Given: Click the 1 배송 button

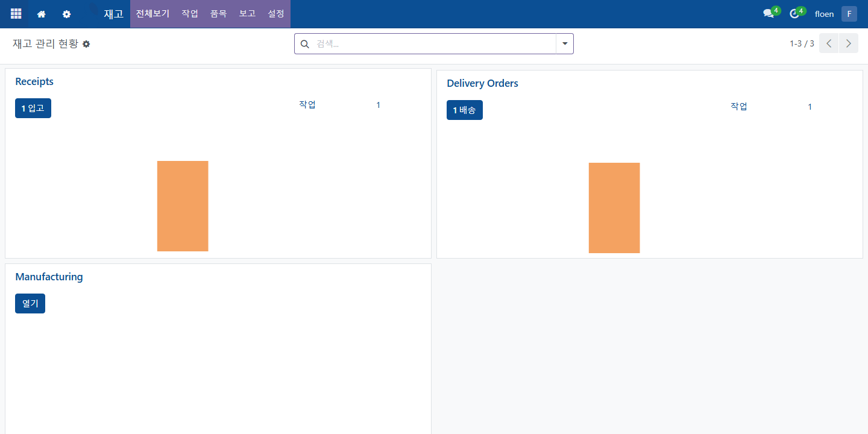Looking at the screenshot, I should (x=465, y=110).
